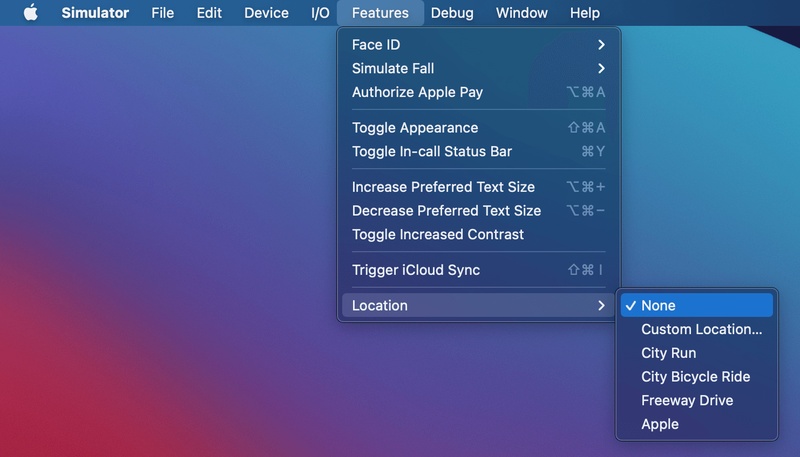
Task: Expand the Location submenu item
Action: 478,306
